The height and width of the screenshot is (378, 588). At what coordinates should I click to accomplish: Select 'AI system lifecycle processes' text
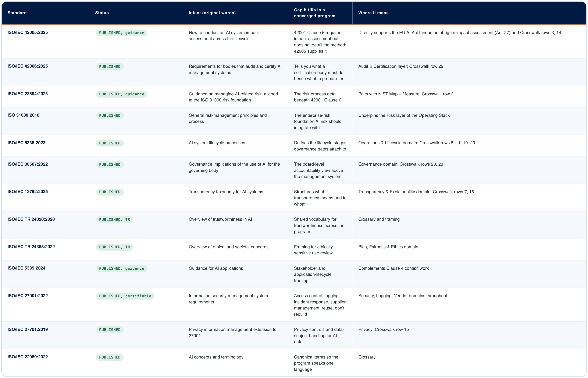(217, 143)
